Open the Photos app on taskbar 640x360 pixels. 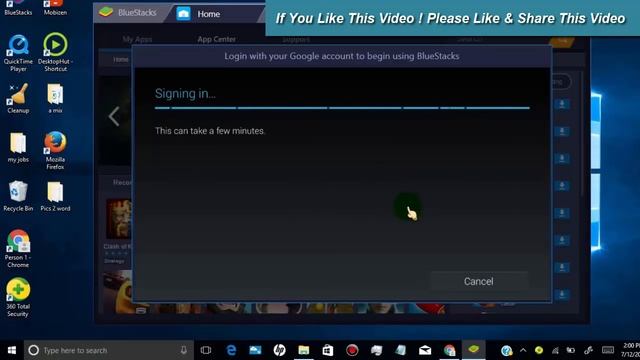coord(255,350)
